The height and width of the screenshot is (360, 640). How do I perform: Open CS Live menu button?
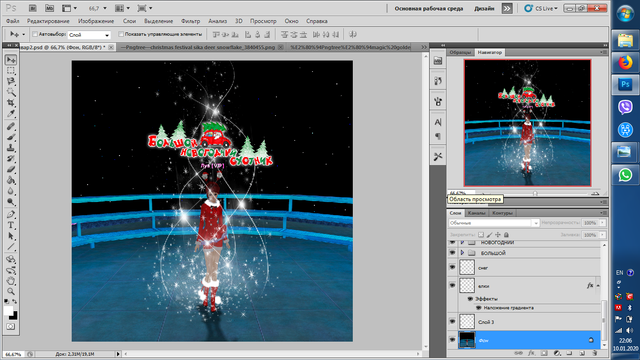click(541, 8)
